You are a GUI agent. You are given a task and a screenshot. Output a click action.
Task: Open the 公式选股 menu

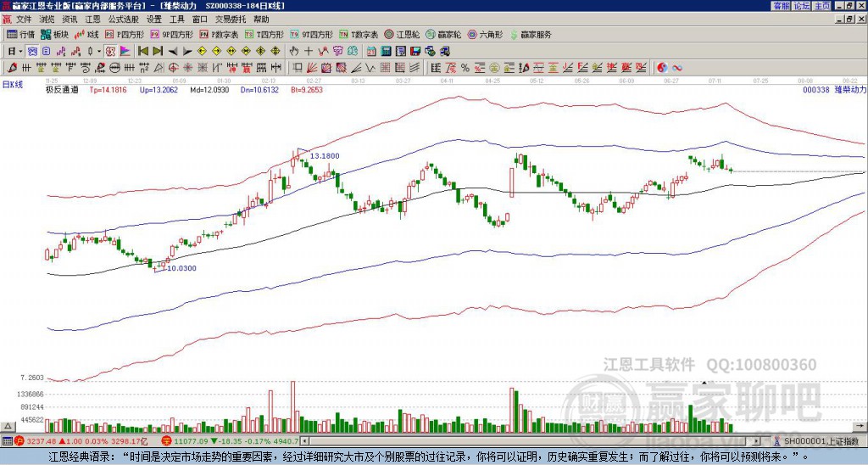(x=123, y=20)
